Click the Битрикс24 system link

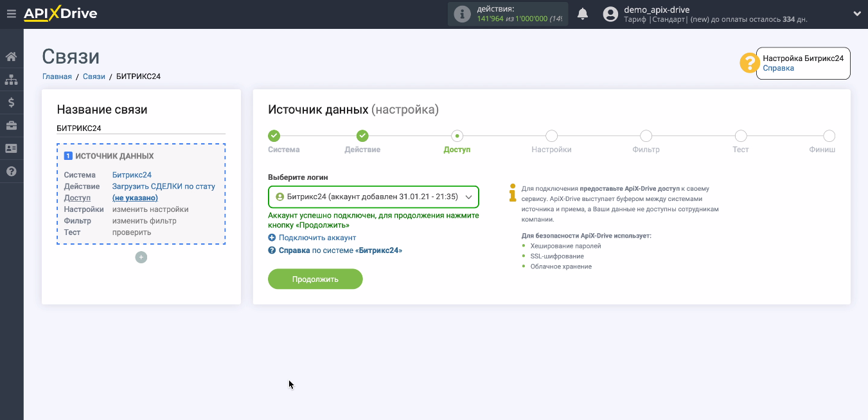132,175
